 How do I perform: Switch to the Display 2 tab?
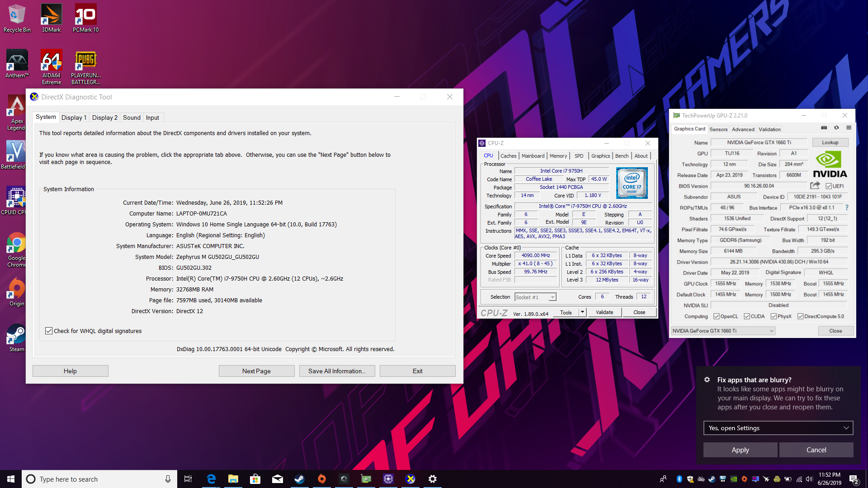105,117
